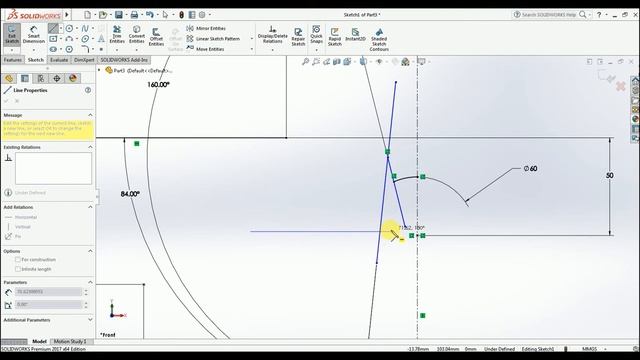Screen dimensions: 640x360
Task: Click the line angle parameter field
Action: 49,305
